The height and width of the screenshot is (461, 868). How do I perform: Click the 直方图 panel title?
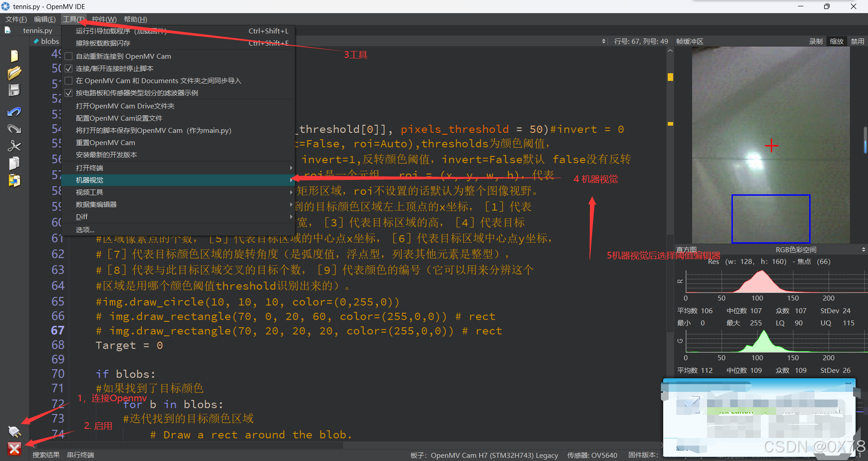686,249
